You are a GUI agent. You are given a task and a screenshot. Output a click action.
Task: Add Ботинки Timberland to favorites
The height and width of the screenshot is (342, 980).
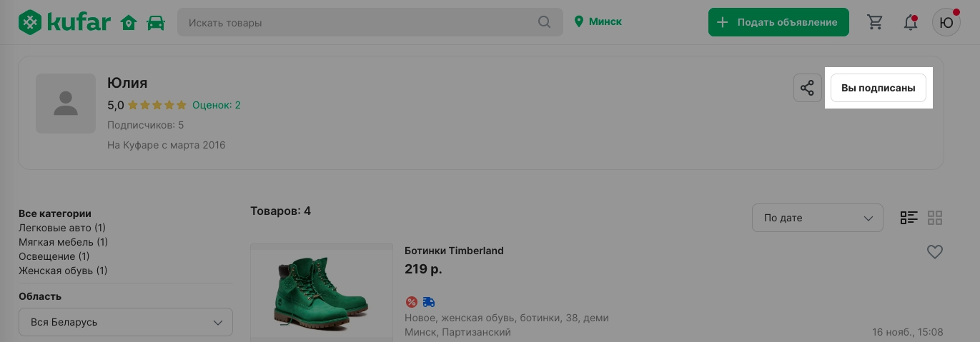point(935,251)
